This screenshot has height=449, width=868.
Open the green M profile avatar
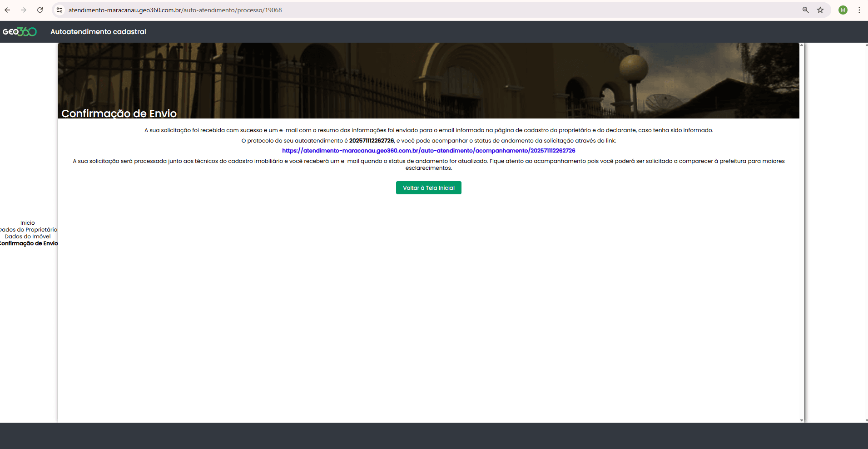(x=843, y=10)
